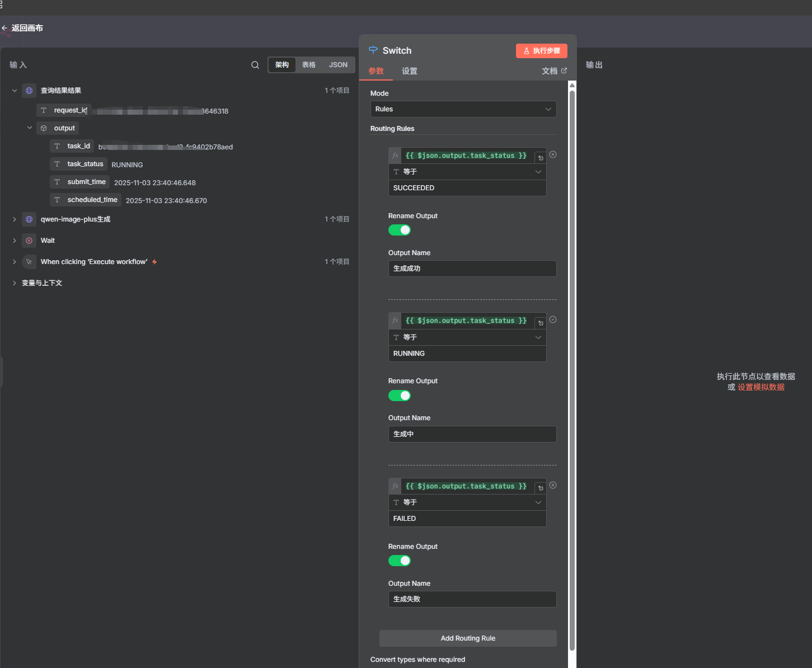Screen dimensions: 812x668
Task: Open the search icon in the 输入 panel
Action: 255,65
